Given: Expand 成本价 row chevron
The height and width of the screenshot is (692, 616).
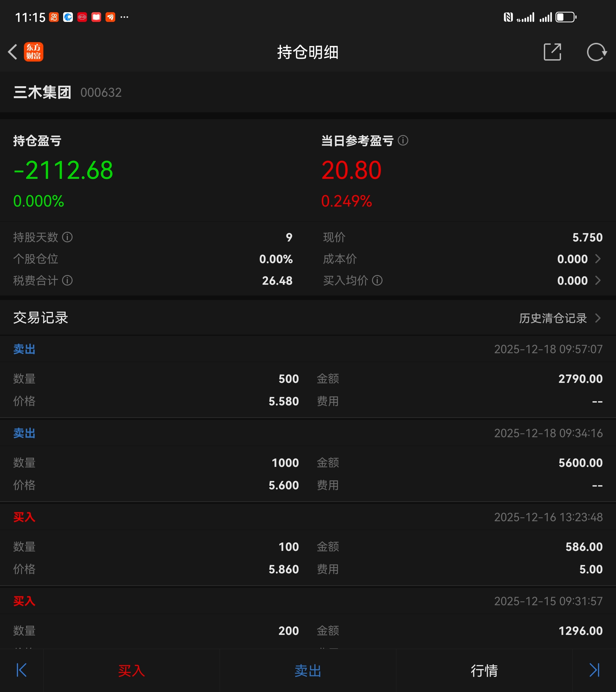Looking at the screenshot, I should (x=598, y=259).
